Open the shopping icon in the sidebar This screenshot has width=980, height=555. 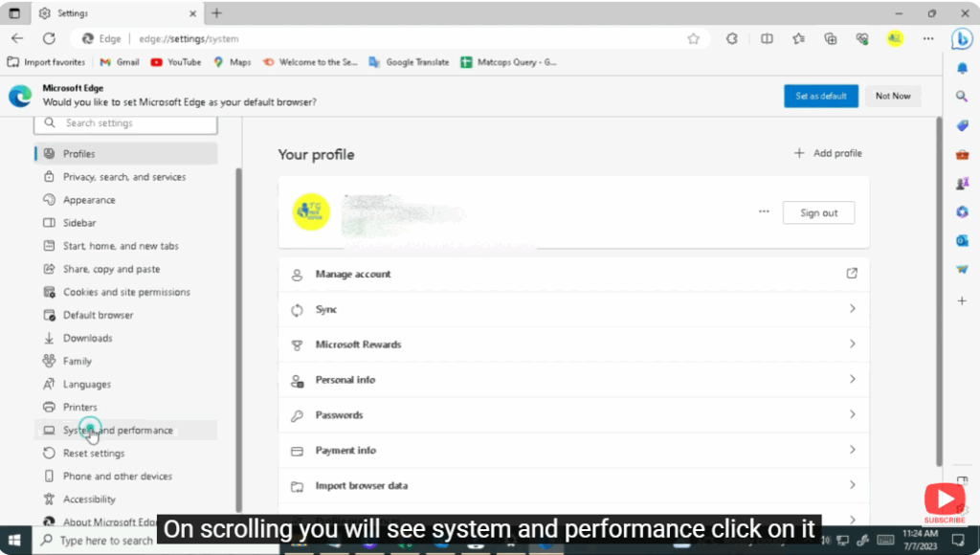(x=962, y=125)
